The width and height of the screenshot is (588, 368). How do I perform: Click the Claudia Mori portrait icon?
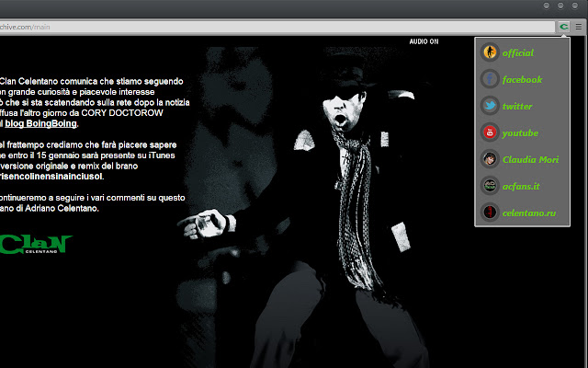(x=490, y=159)
